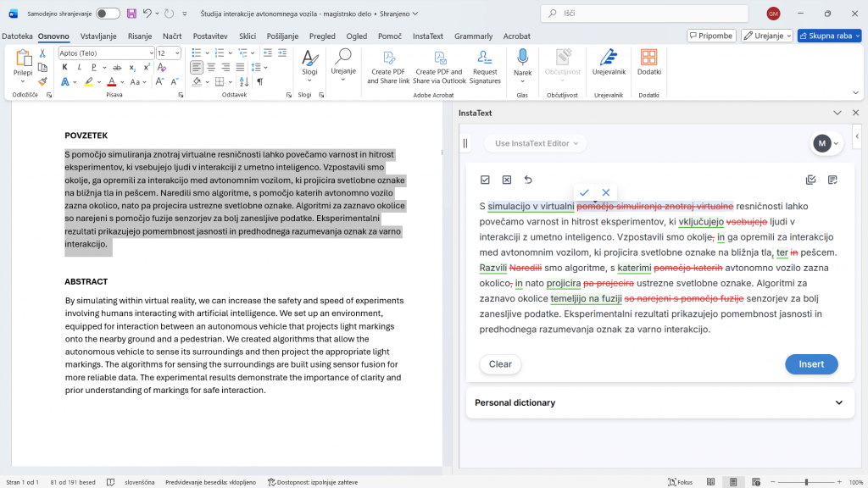Click the undo arrow in the InstaText panel
The width and height of the screenshot is (868, 488).
(x=528, y=180)
